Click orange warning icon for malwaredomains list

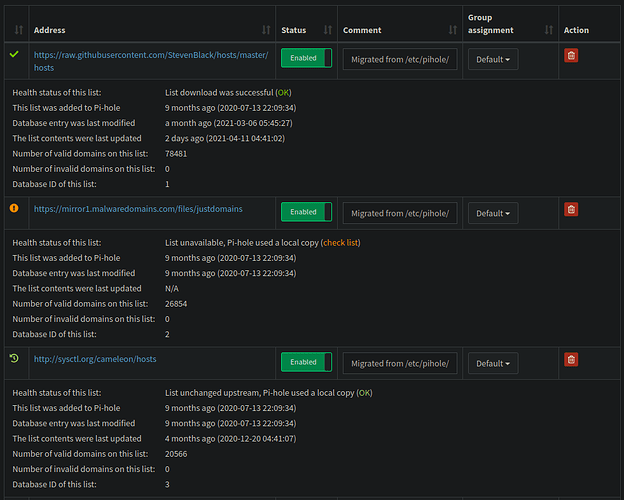(14, 209)
